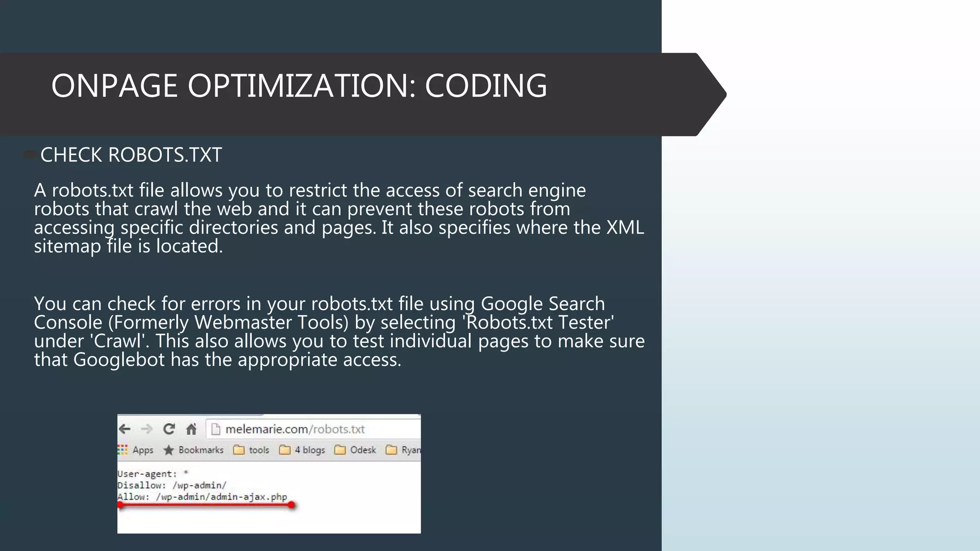
Task: Click the paragraph starting 'You can check for errors'
Action: pyautogui.click(x=339, y=331)
